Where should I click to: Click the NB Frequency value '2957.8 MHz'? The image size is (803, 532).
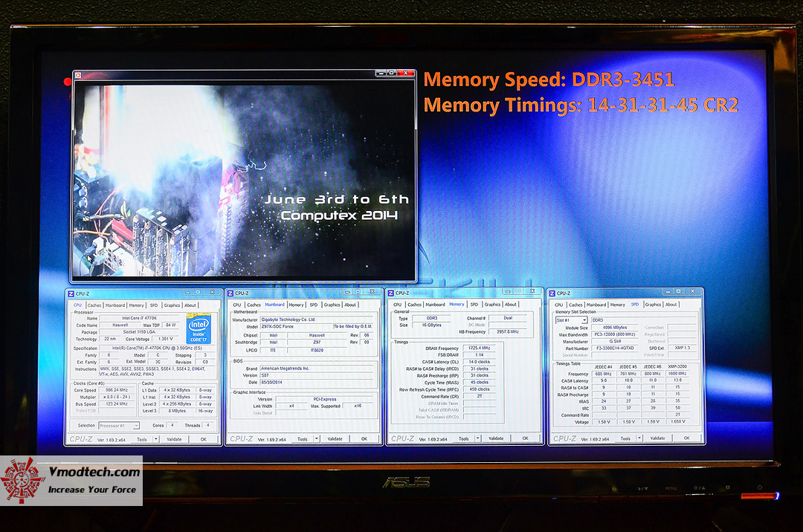[508, 331]
